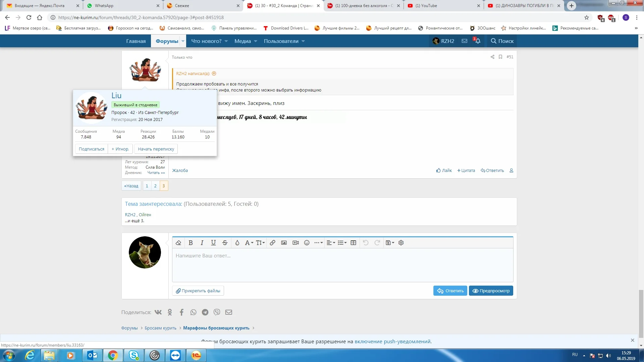Screen dimensions: 644x362
Task: Toggle underline formatting in editor toolbar
Action: (x=213, y=243)
